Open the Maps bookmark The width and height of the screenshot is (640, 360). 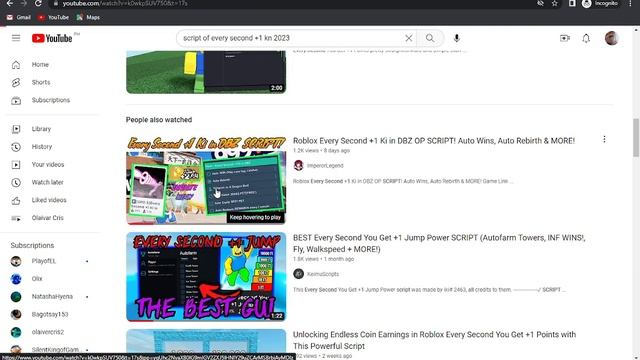88,17
